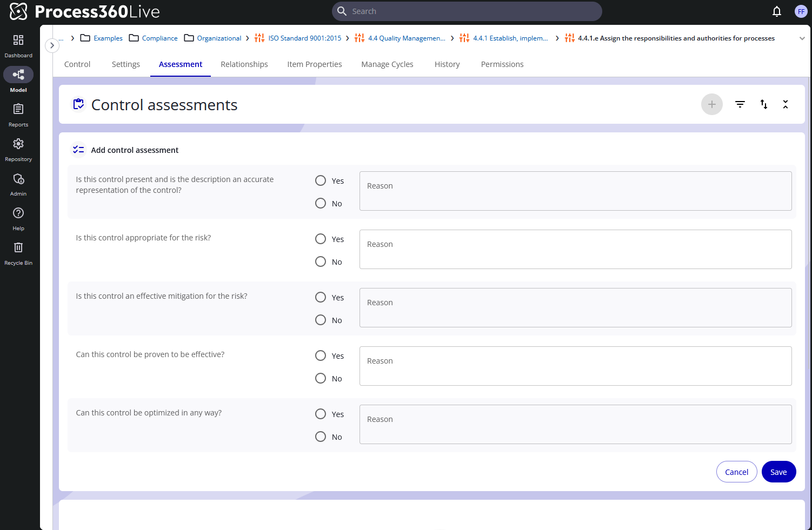Open the Reports section icon
The image size is (812, 530).
[18, 109]
